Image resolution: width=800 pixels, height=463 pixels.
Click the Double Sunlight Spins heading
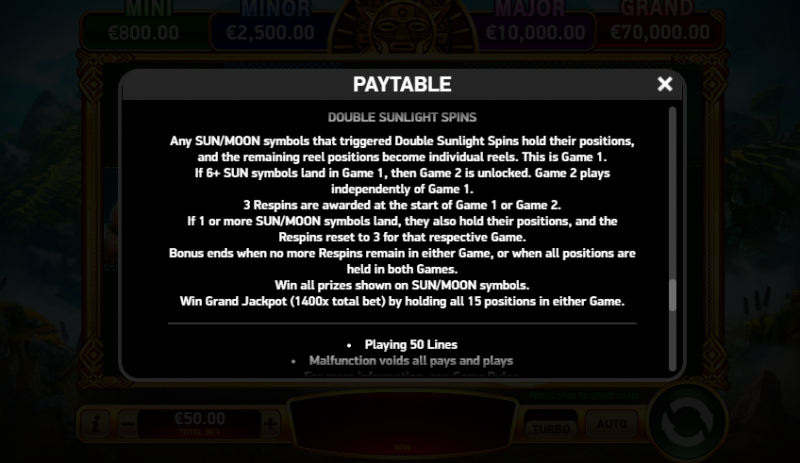[x=402, y=117]
